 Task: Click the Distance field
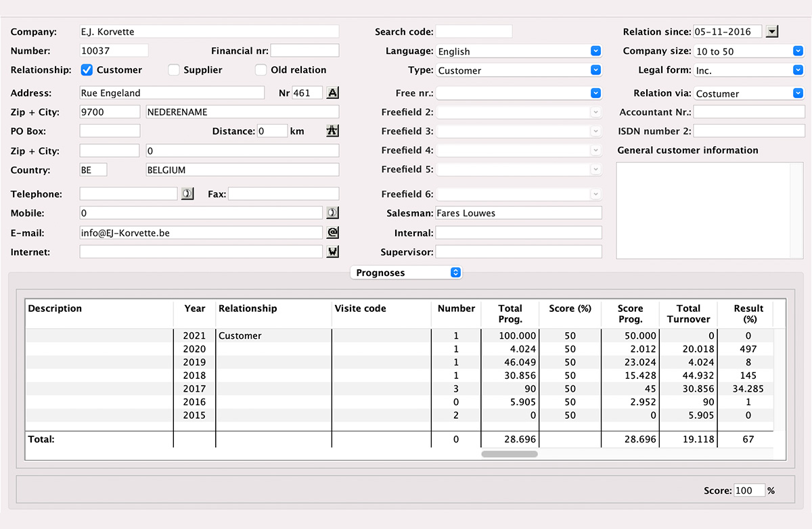[x=272, y=131]
